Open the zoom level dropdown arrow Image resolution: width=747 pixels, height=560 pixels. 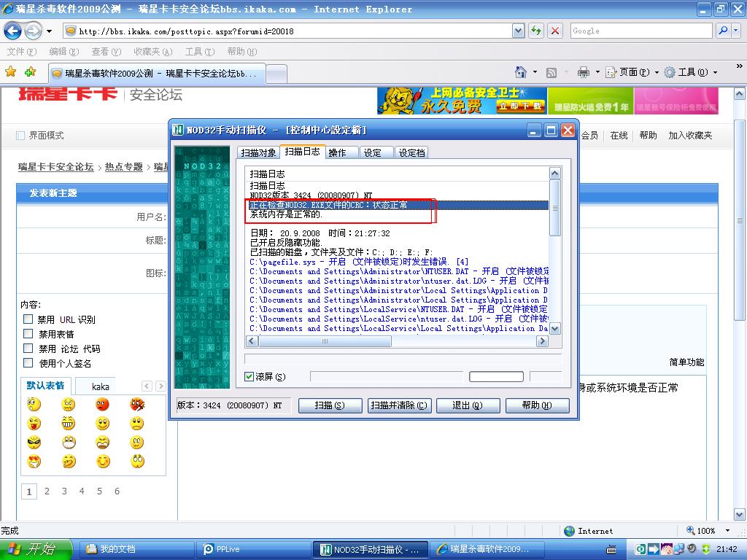click(x=727, y=531)
